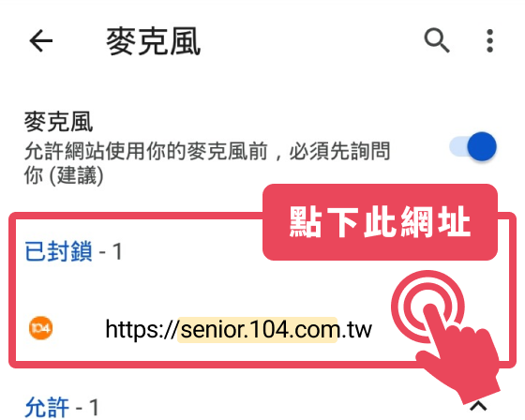
Task: Open the https://senior.104.com.tw blocked entry
Action: click(238, 329)
